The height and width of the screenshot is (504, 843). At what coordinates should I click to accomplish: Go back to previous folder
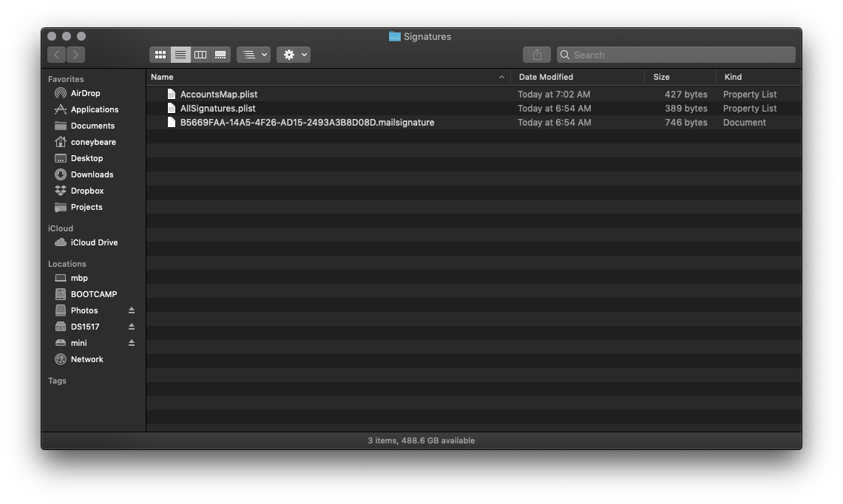tap(57, 55)
